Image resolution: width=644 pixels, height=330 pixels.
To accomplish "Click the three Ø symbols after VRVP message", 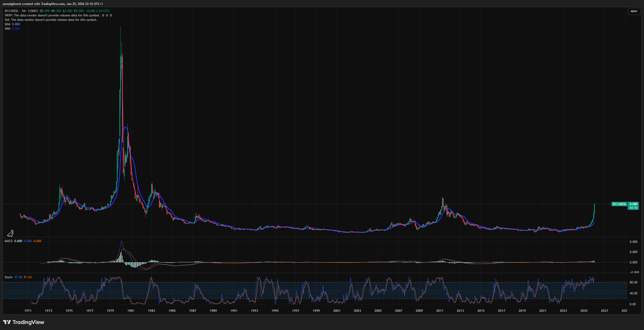I will 107,15.
